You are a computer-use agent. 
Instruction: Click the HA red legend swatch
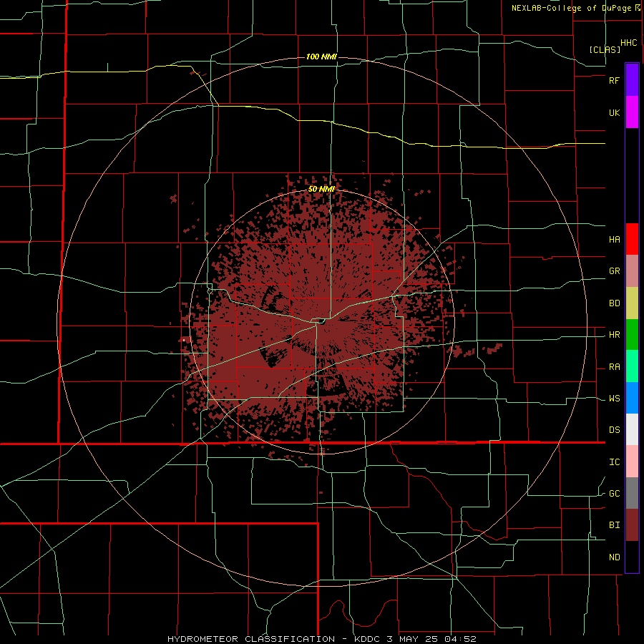pyautogui.click(x=632, y=239)
